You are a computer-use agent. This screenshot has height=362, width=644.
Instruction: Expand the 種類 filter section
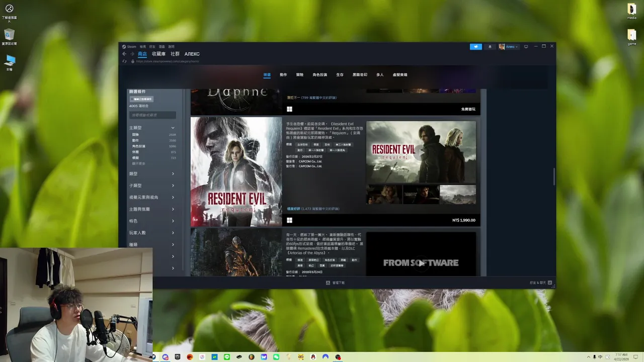pyautogui.click(x=152, y=244)
